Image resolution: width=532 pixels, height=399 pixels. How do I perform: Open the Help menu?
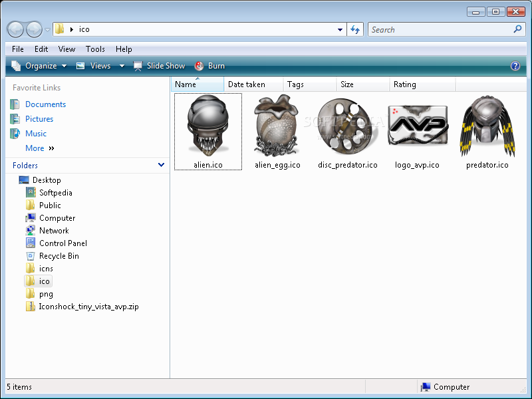[x=124, y=49]
